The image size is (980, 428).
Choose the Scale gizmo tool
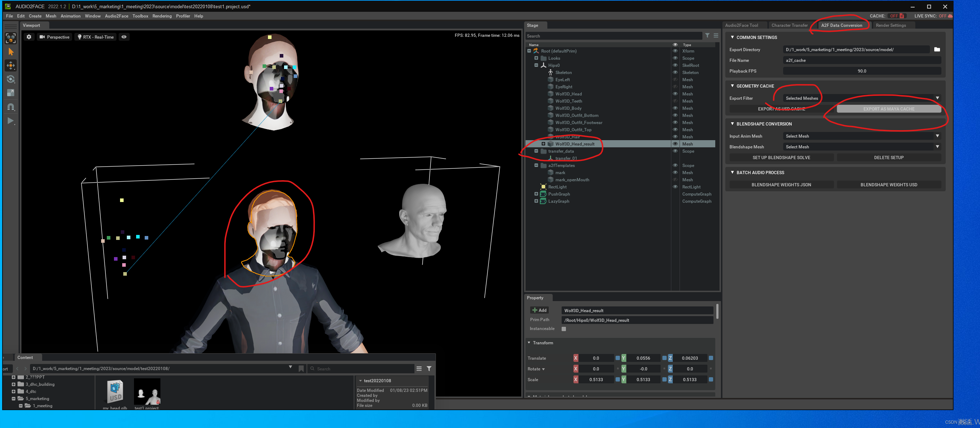click(x=11, y=93)
